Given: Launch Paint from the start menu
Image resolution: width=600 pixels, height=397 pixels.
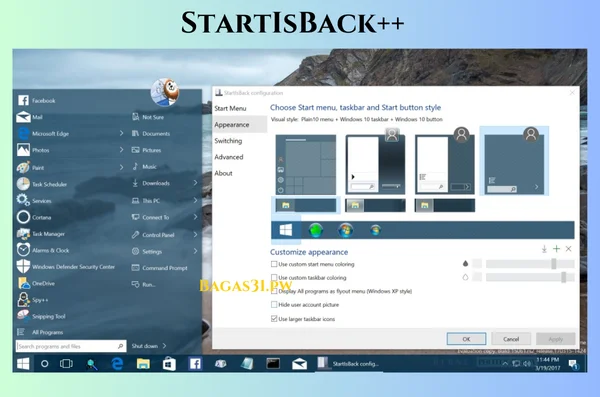Looking at the screenshot, I should tap(31, 167).
